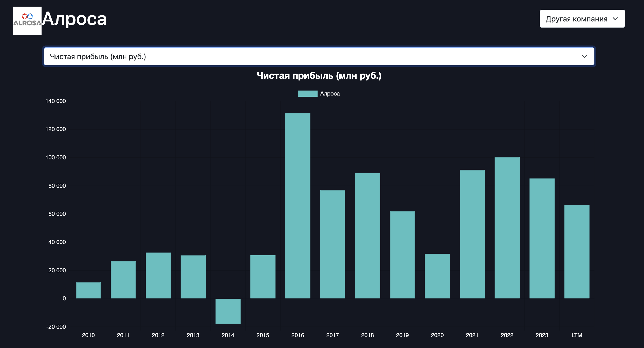Click the negative 2014 bar
The height and width of the screenshot is (348, 644).
click(x=228, y=311)
